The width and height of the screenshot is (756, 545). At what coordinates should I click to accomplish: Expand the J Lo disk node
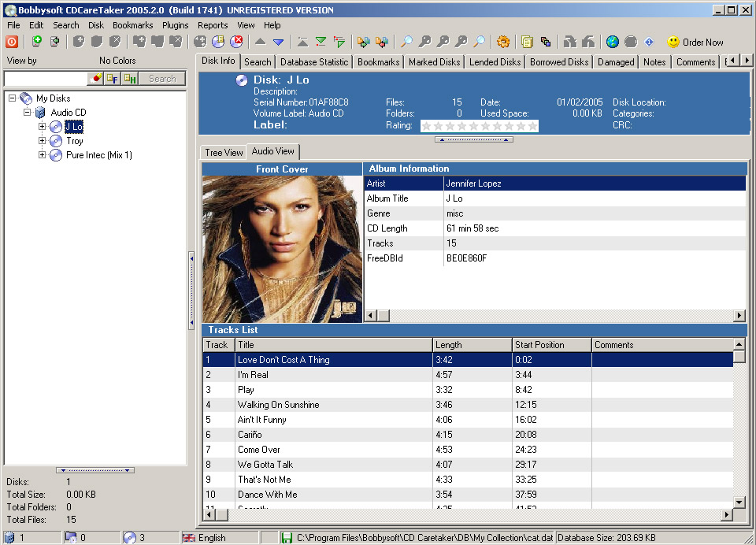[x=42, y=126]
